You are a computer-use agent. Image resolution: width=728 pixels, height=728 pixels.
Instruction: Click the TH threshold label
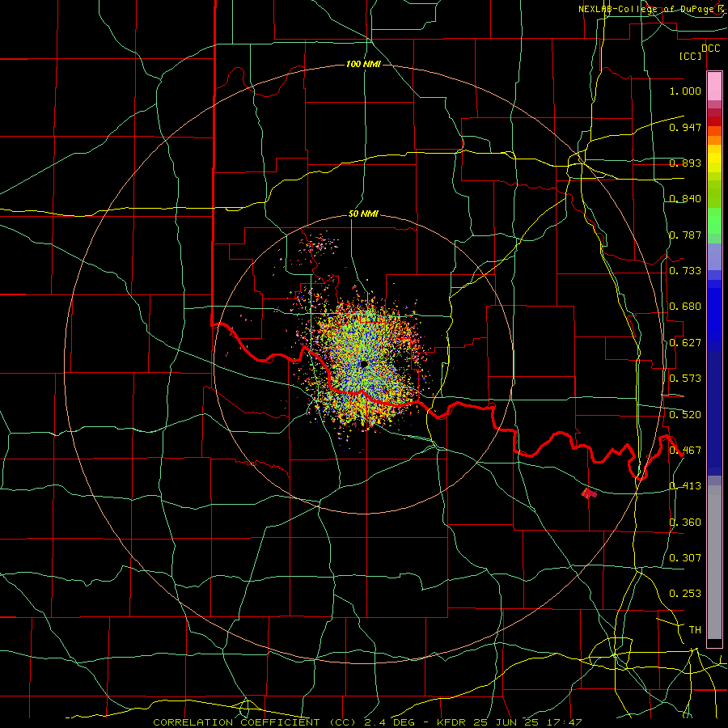(x=695, y=630)
